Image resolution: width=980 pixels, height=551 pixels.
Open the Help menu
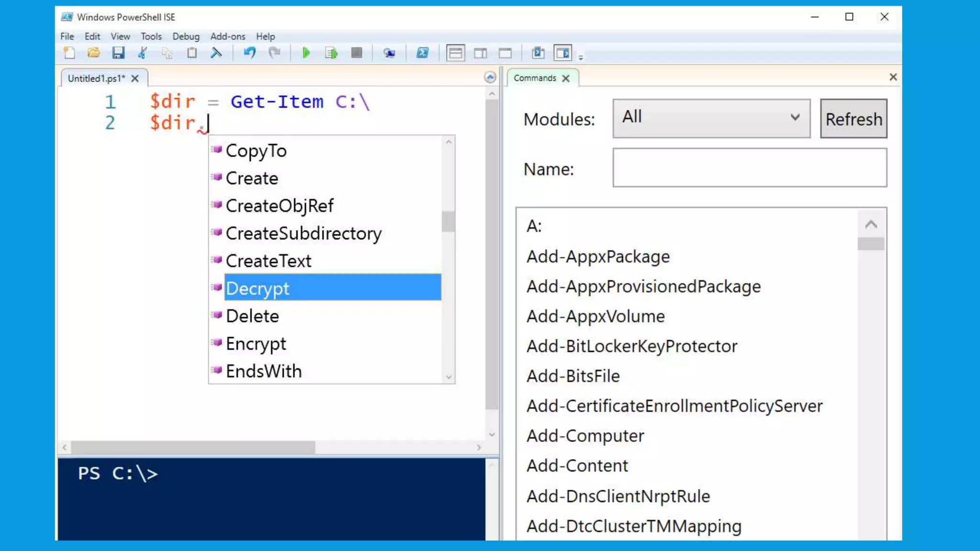click(266, 36)
